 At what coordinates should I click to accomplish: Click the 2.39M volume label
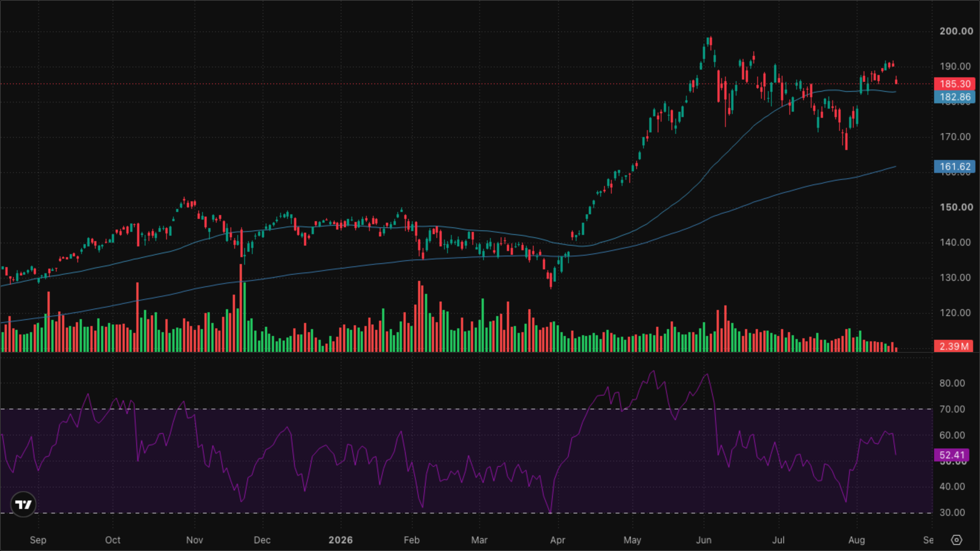point(954,346)
